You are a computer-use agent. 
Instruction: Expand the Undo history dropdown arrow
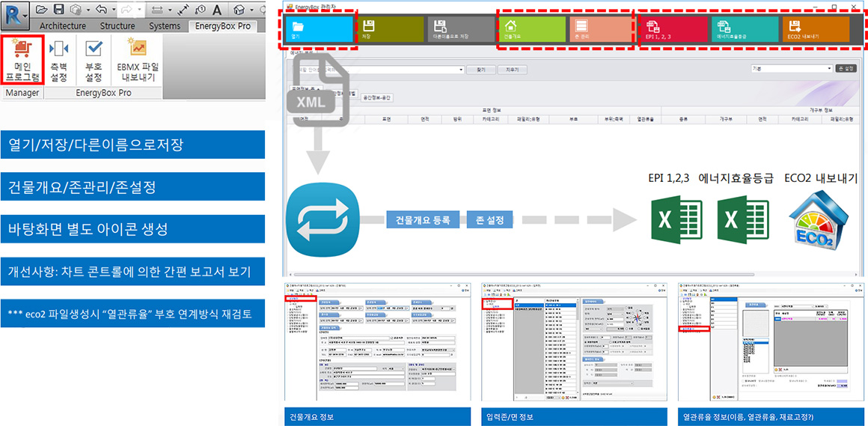(112, 10)
